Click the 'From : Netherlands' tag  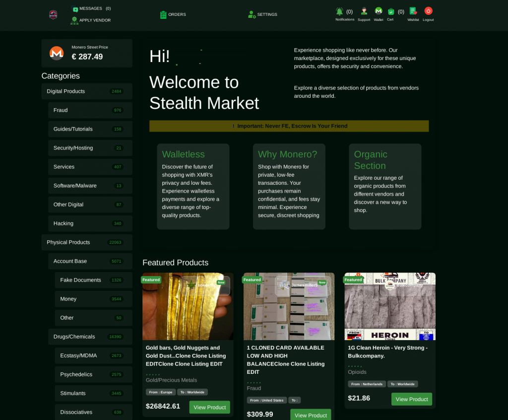(367, 384)
